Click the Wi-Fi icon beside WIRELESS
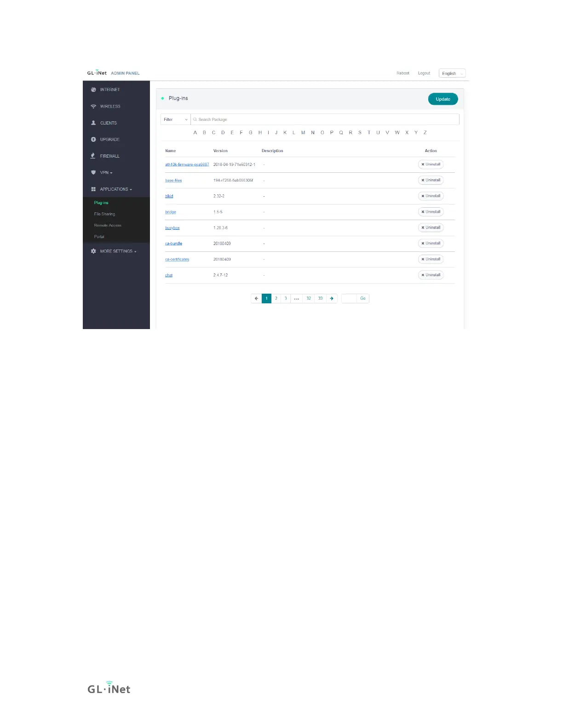This screenshot has height=728, width=563. (x=93, y=106)
